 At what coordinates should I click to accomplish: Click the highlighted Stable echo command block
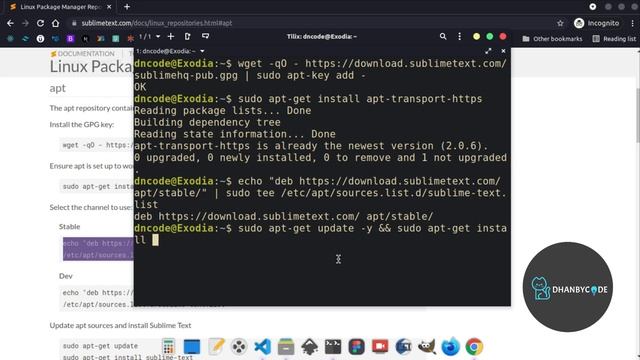[98, 249]
